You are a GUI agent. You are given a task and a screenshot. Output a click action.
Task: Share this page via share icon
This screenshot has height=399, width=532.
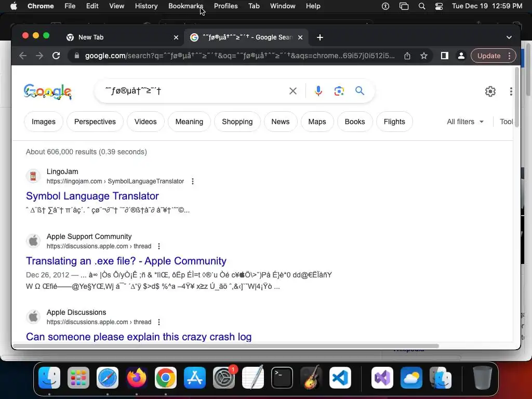(x=407, y=56)
